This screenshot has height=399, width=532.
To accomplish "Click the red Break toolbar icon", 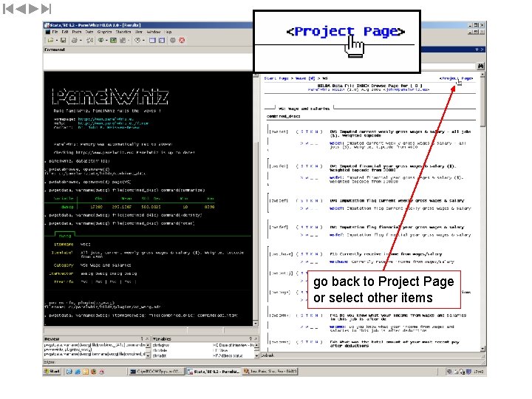I will point(182,41).
